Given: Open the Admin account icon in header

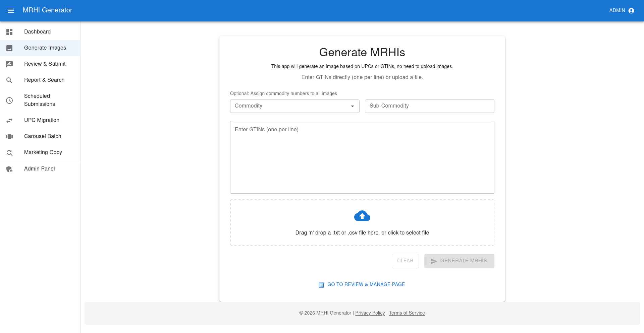Looking at the screenshot, I should (632, 10).
